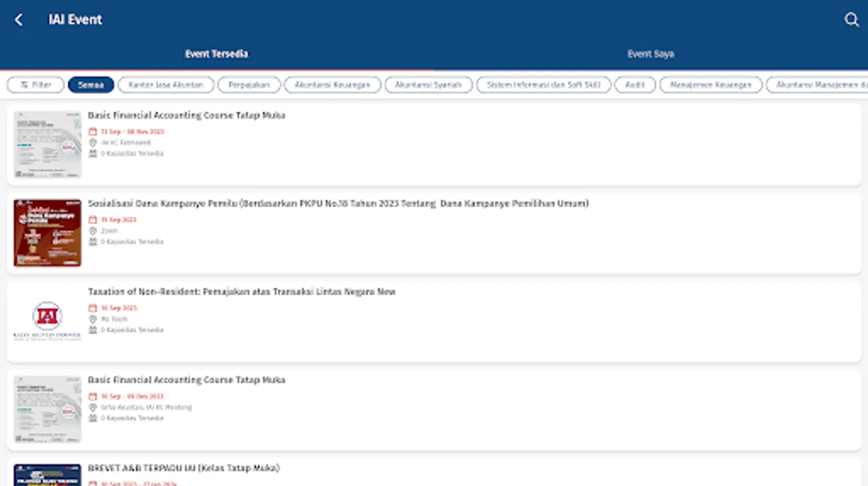
Task: Click the IAI KC Fatmawati location text
Action: click(x=126, y=143)
